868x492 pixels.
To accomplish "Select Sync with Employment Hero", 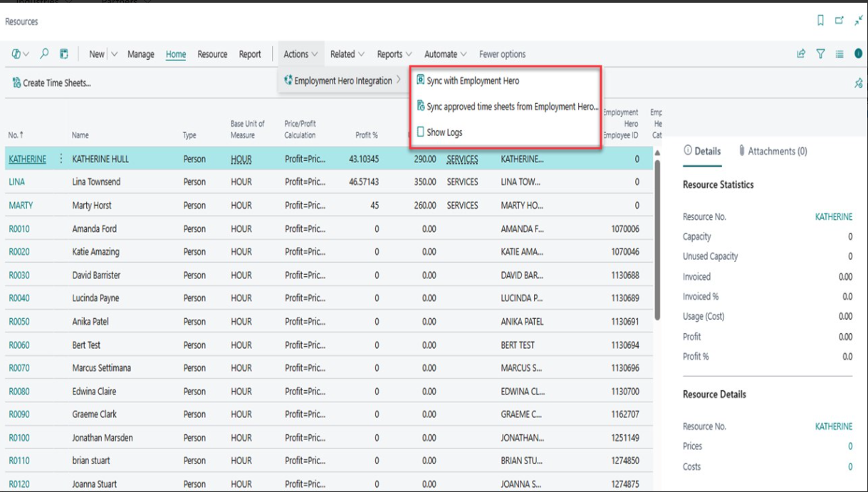I will (472, 81).
